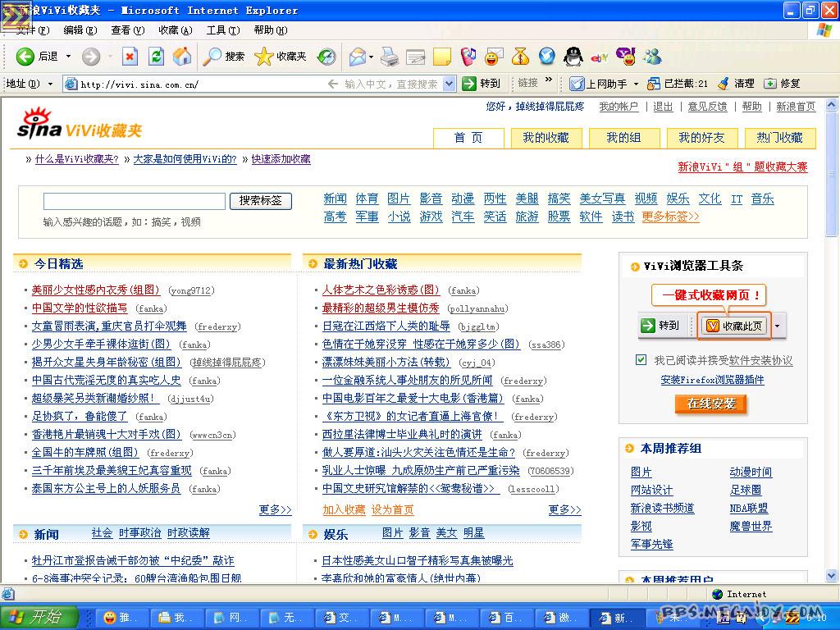Open the eBay toolbar icon
This screenshot has width=840, height=630.
(599, 57)
